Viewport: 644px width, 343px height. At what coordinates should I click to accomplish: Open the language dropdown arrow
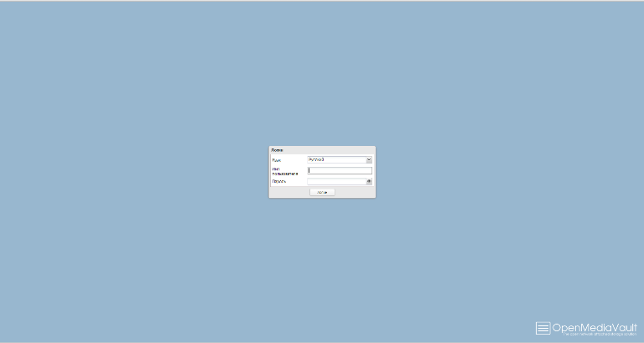click(369, 160)
